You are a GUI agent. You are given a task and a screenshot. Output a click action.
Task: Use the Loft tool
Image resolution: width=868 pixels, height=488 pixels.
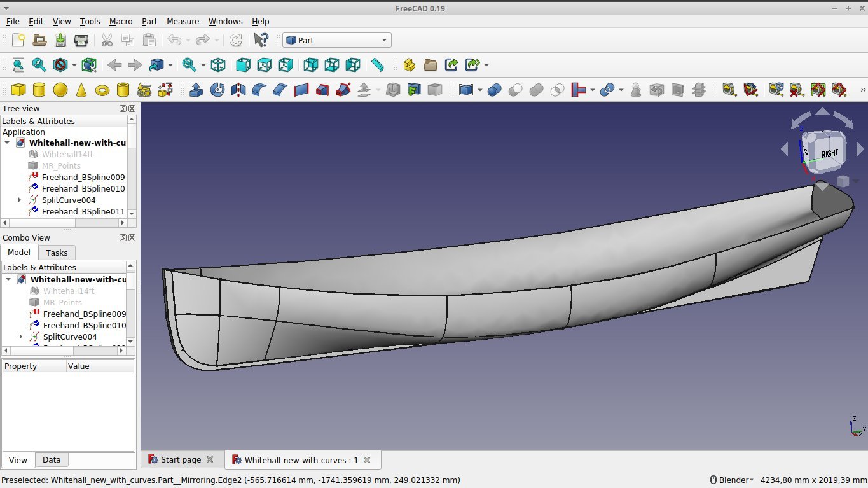(322, 90)
